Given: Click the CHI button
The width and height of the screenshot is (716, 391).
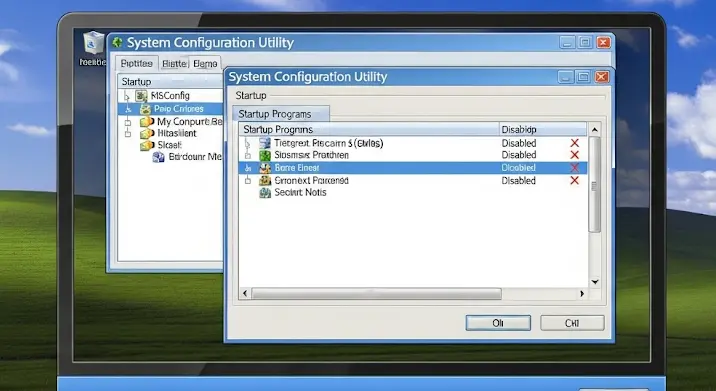Looking at the screenshot, I should coord(572,323).
